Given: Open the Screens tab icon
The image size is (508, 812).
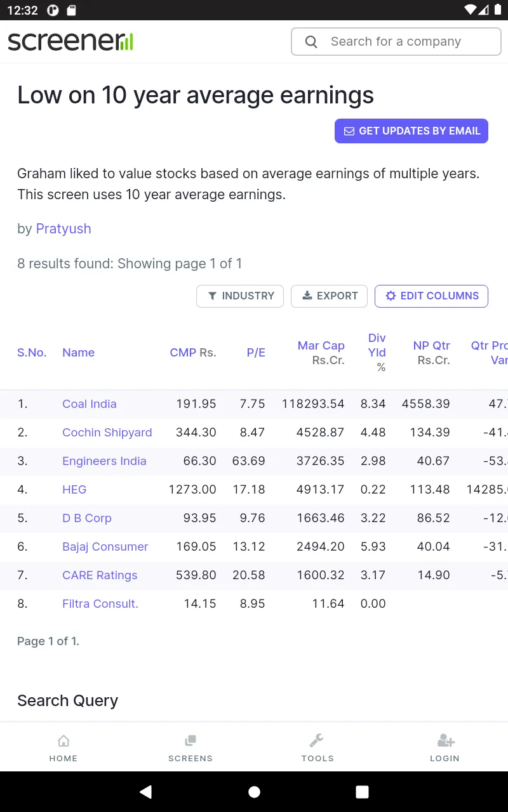Looking at the screenshot, I should (190, 740).
